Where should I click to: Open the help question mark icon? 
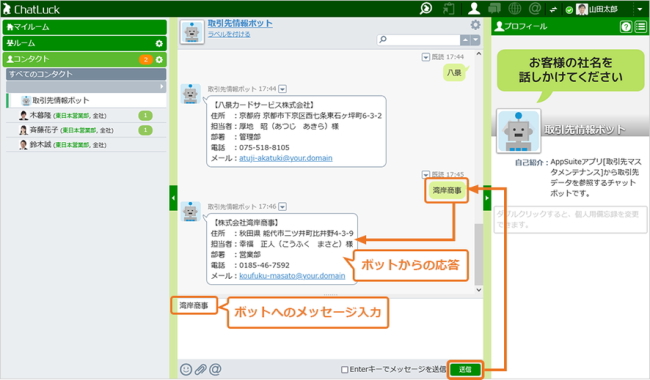pyautogui.click(x=626, y=27)
